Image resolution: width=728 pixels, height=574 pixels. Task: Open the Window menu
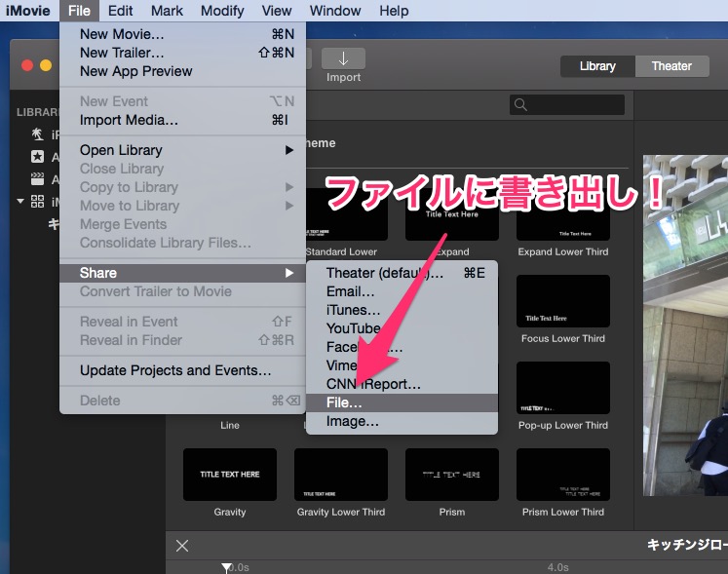[334, 10]
